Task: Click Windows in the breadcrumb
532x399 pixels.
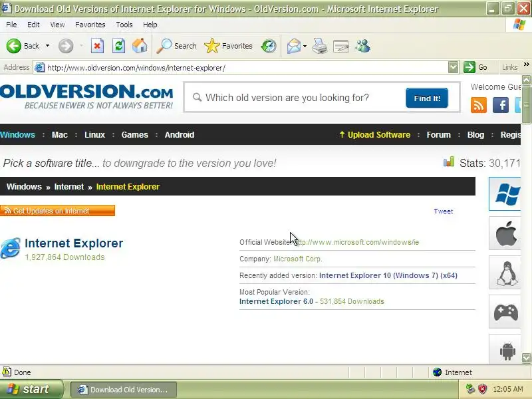Action: click(x=24, y=187)
